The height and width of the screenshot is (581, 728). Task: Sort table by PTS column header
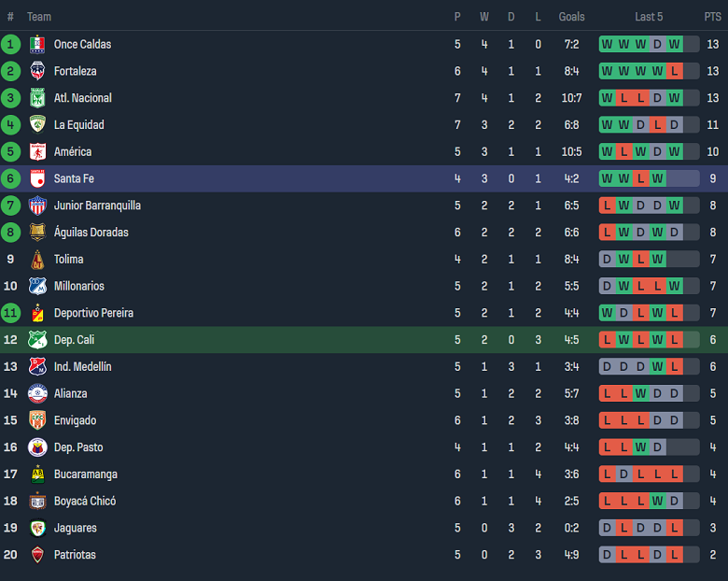tap(712, 17)
